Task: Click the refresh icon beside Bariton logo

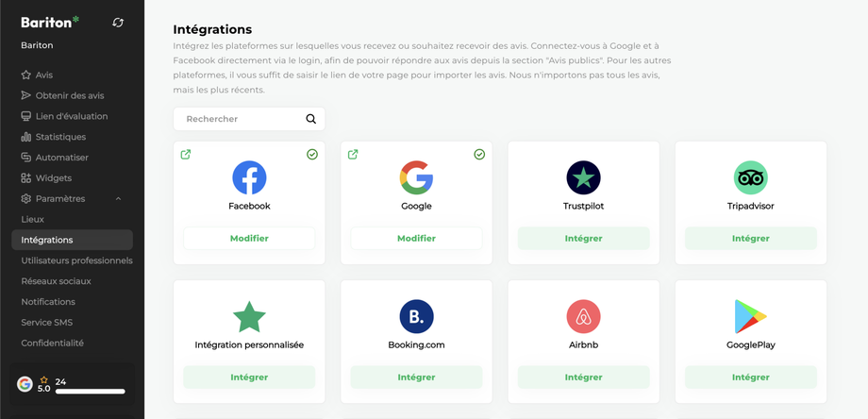Action: coord(118,23)
